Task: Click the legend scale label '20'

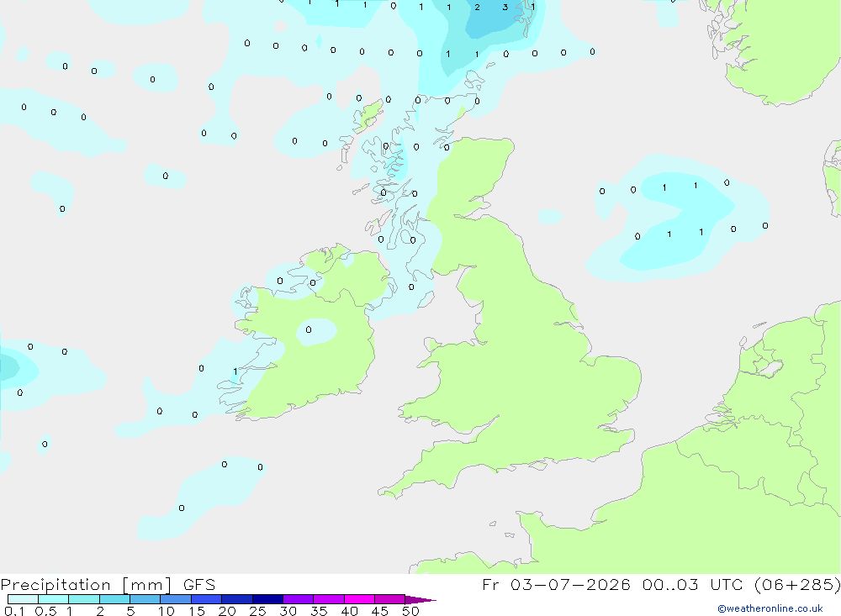Action: [227, 611]
